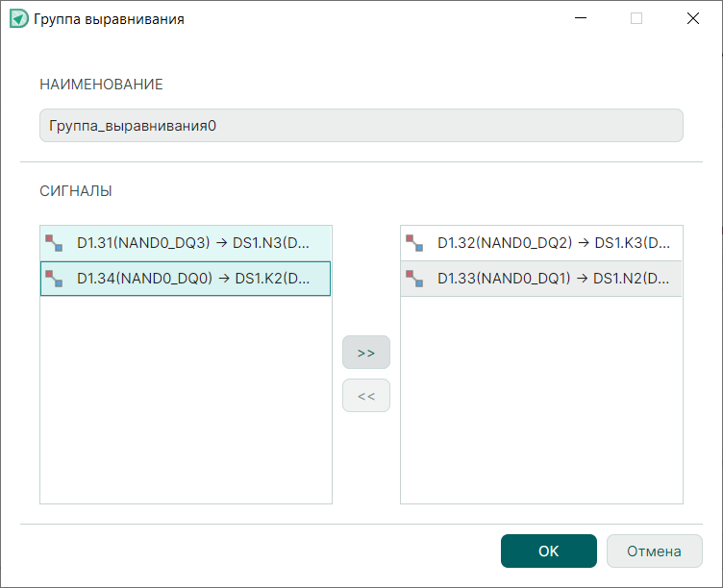Viewport: 723px width, 588px height.
Task: Close the Группа выравнивания dialog
Action: 693,18
